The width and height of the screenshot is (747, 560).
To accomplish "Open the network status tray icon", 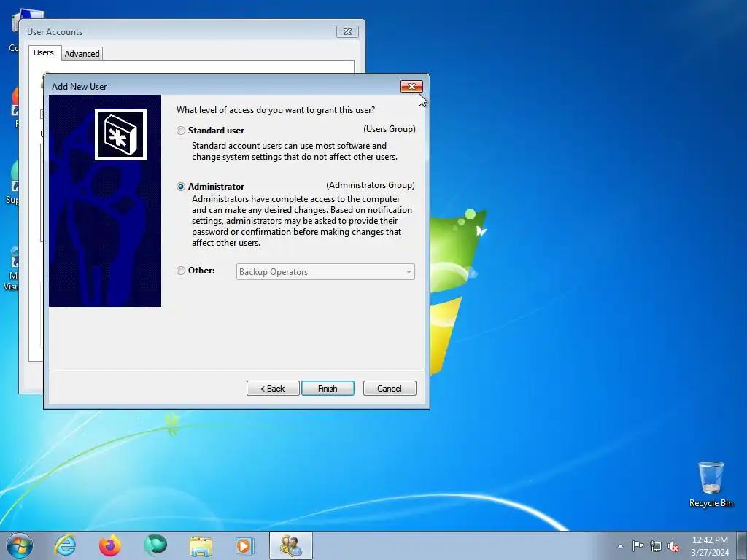I will 656,546.
